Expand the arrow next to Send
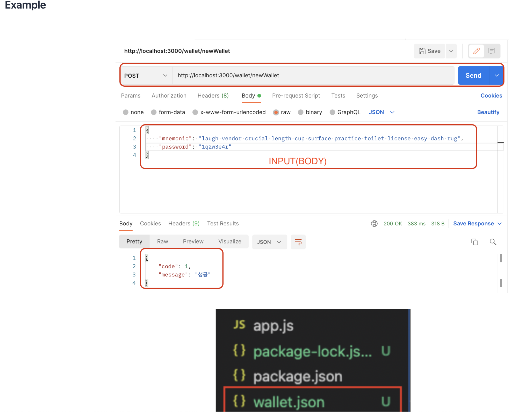This screenshot has height=412, width=532. (497, 76)
